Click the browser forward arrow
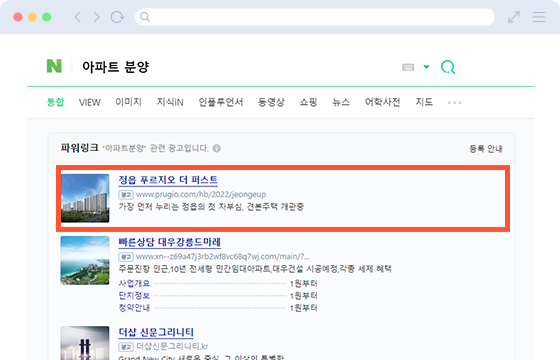Screen dimensions: 560x360 [x=96, y=17]
